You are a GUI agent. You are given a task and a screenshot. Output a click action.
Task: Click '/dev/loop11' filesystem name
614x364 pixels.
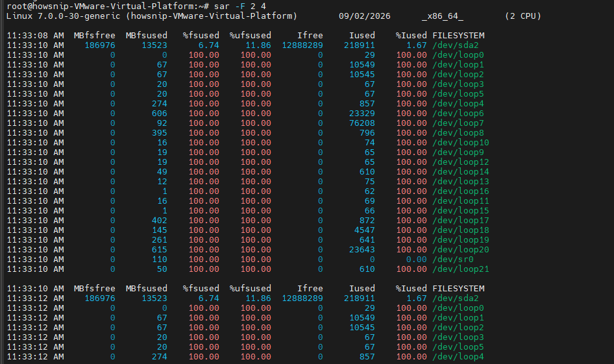[461, 201]
